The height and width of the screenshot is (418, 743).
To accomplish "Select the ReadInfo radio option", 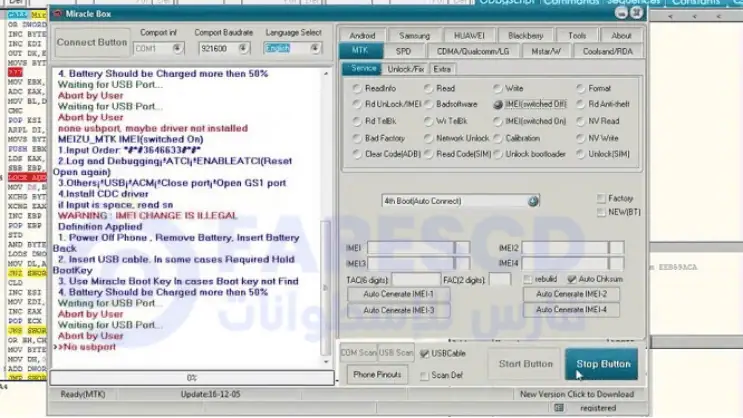I will (x=357, y=89).
